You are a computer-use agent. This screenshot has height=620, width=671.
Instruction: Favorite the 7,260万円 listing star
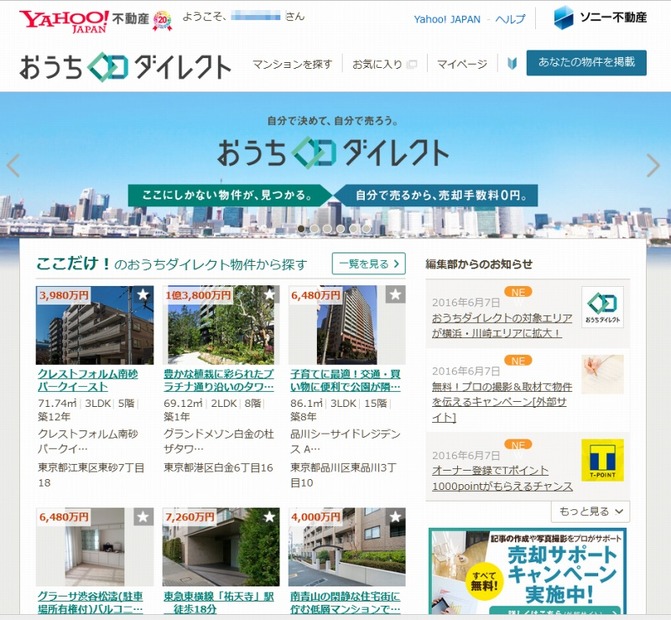(269, 517)
